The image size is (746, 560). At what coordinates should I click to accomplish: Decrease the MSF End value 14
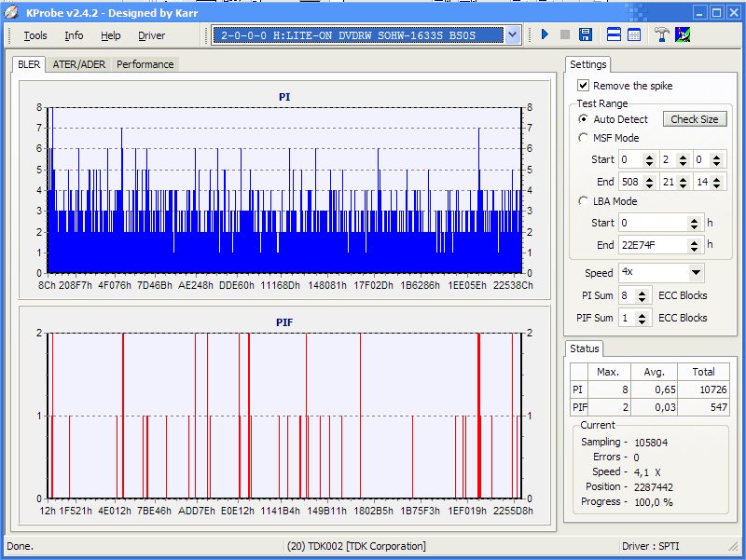click(x=717, y=185)
